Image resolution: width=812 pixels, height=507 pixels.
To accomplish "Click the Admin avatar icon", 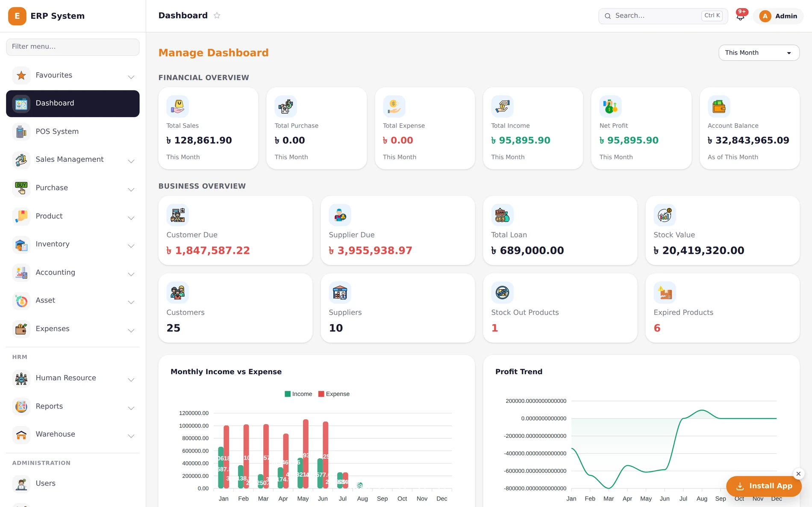I will click(x=765, y=16).
